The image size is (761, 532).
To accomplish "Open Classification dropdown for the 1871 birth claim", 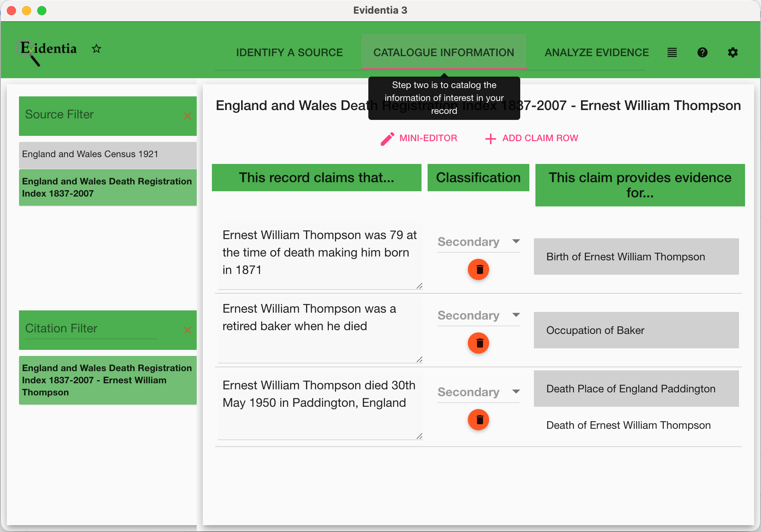I will 478,242.
